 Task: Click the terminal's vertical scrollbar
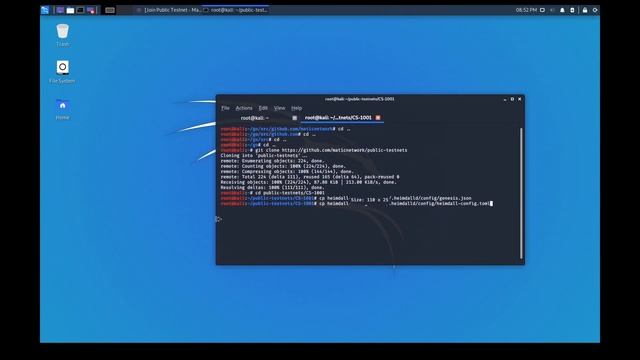click(x=521, y=193)
